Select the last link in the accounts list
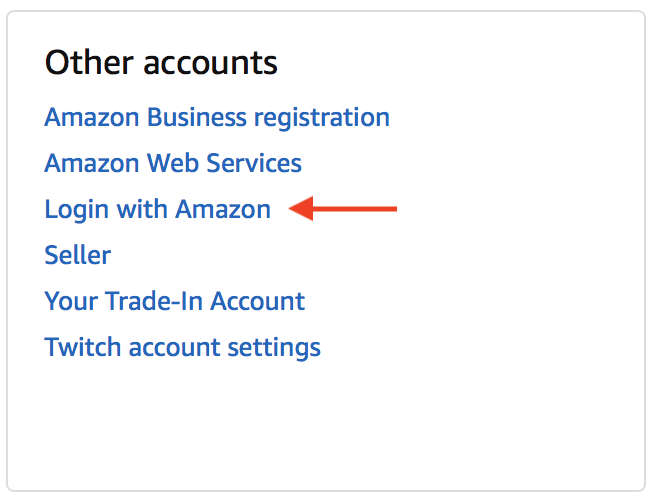Screen dimensions: 654x504 [x=182, y=348]
